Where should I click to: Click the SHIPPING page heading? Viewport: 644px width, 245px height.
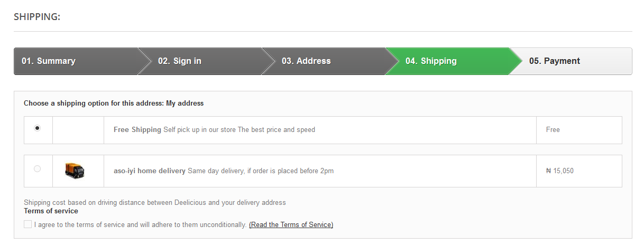37,17
